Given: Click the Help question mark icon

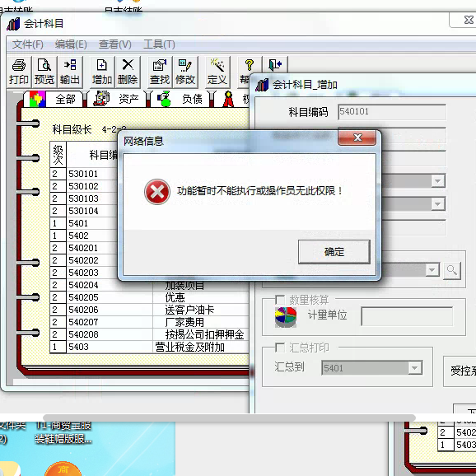Looking at the screenshot, I should (249, 65).
